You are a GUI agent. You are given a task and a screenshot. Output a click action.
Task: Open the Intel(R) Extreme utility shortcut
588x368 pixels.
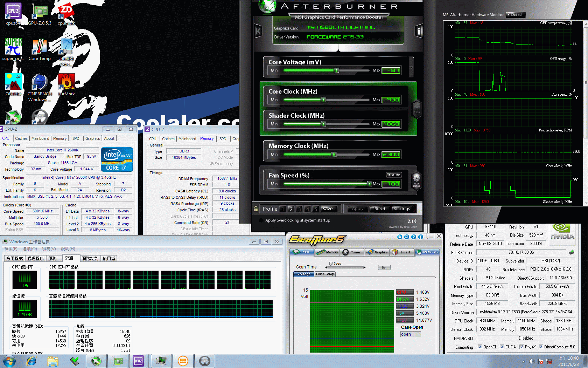point(66,52)
